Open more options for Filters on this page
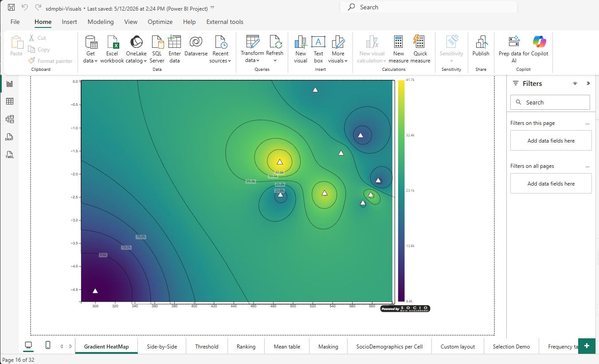 pyautogui.click(x=587, y=124)
